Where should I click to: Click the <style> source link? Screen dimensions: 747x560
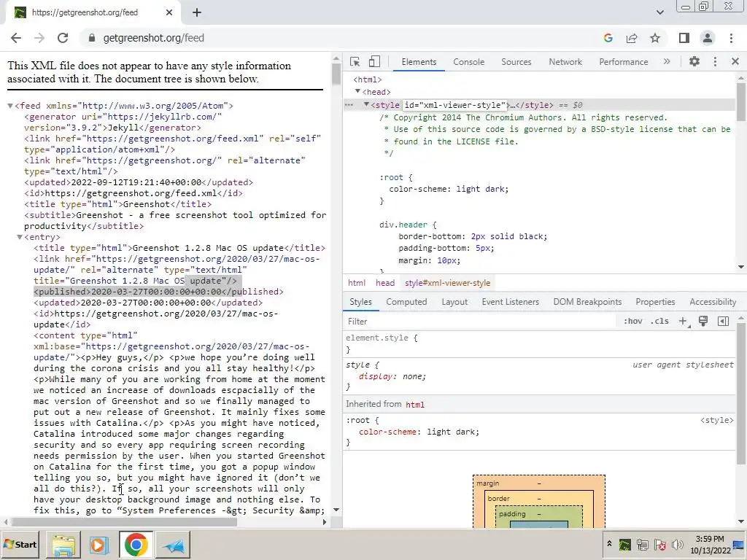[716, 420]
